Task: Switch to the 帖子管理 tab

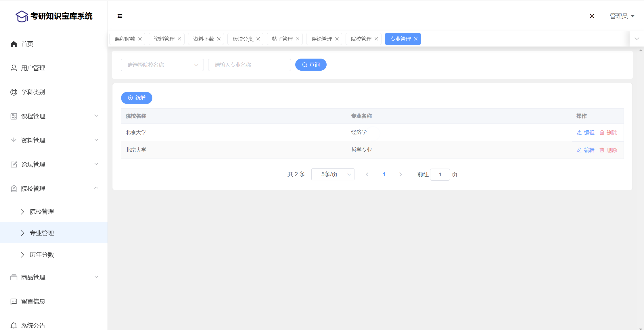Action: pyautogui.click(x=282, y=39)
